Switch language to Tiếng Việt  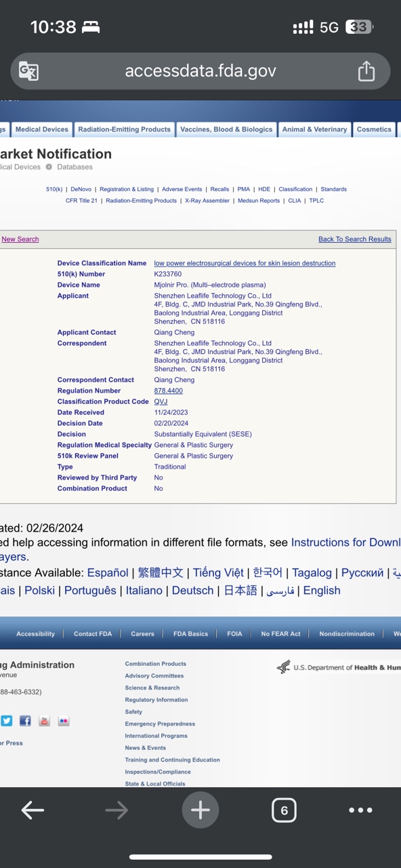218,573
